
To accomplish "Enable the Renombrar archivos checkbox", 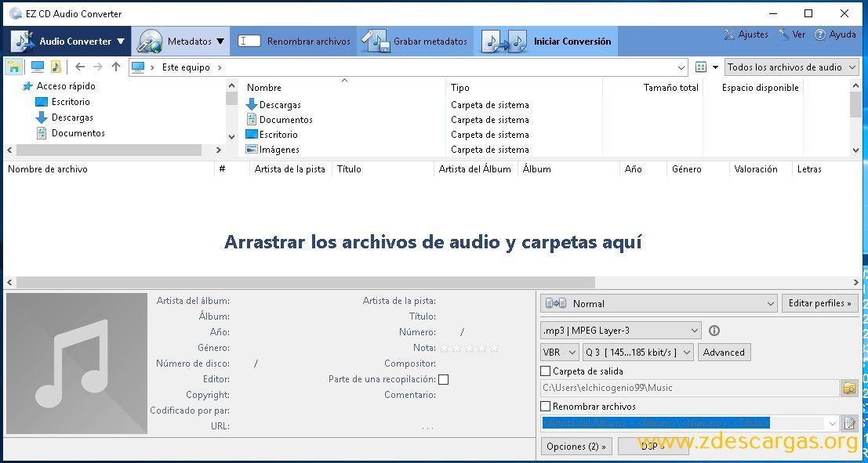I will [545, 406].
